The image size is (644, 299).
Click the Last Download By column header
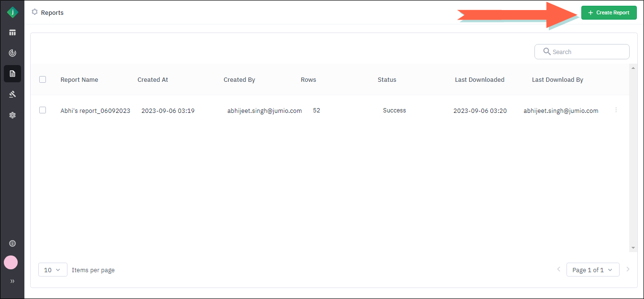pyautogui.click(x=557, y=80)
